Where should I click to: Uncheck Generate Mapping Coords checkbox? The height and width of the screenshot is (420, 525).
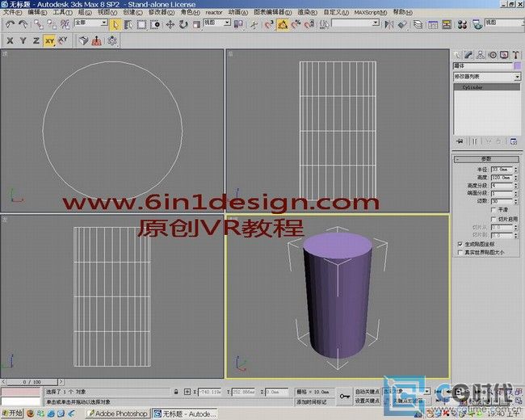coord(460,244)
